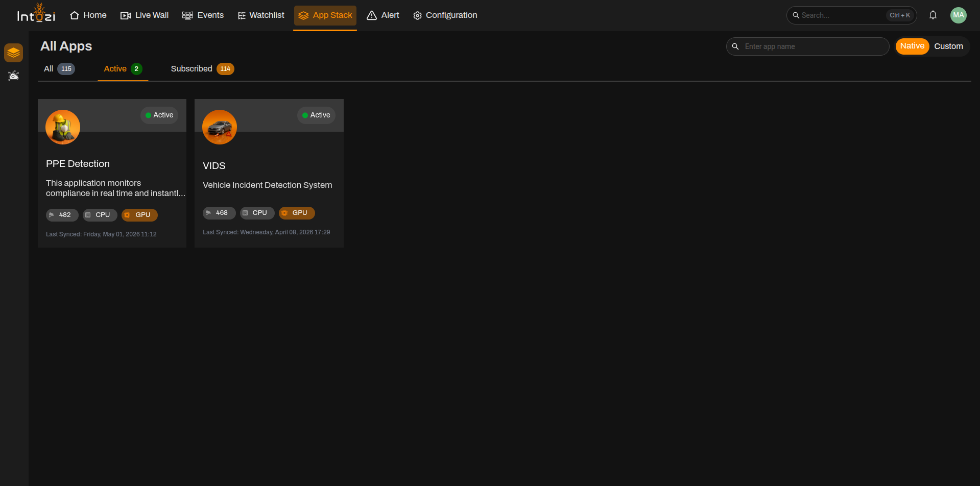
Task: Click the PPE Detection worker thumbnail icon
Action: (x=63, y=127)
